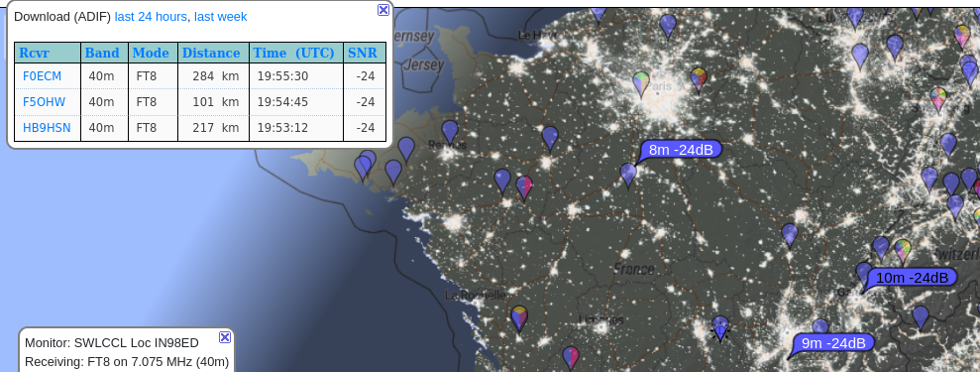Select the multicolor marker left of Switzerland label

(902, 251)
